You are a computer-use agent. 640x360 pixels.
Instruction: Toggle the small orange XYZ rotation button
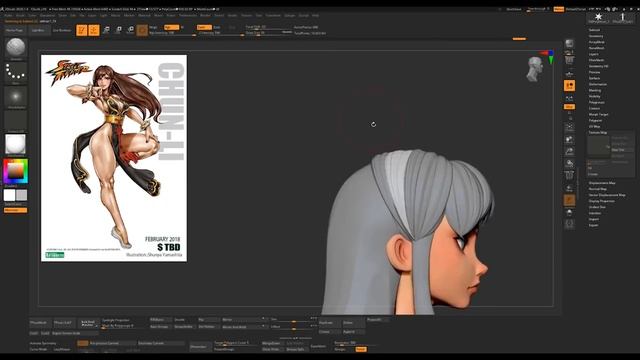pyautogui.click(x=569, y=107)
